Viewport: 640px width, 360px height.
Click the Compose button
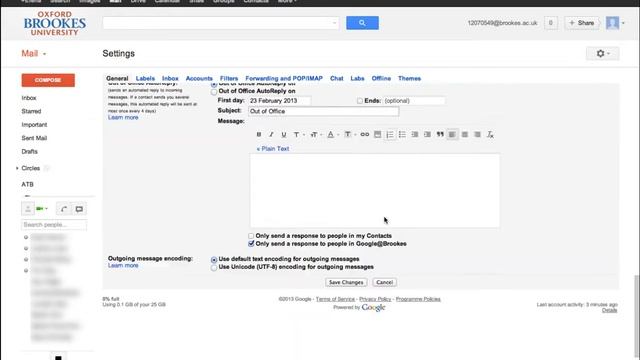(x=48, y=80)
